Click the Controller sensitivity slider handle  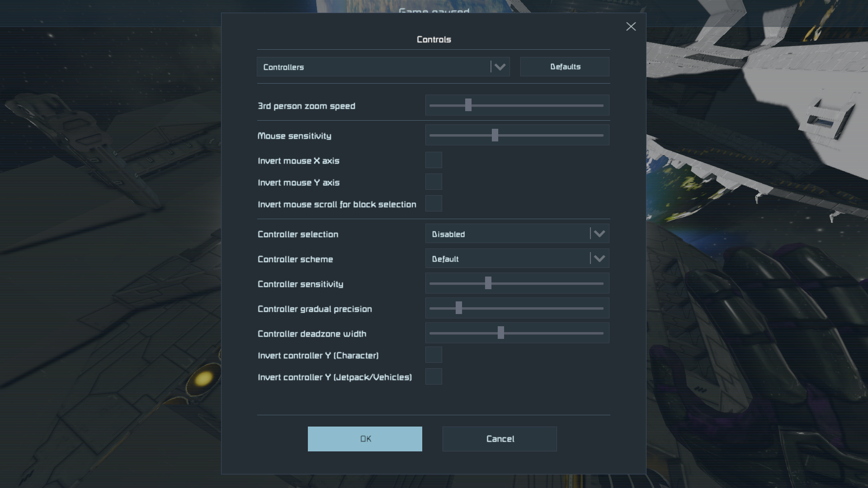click(488, 283)
